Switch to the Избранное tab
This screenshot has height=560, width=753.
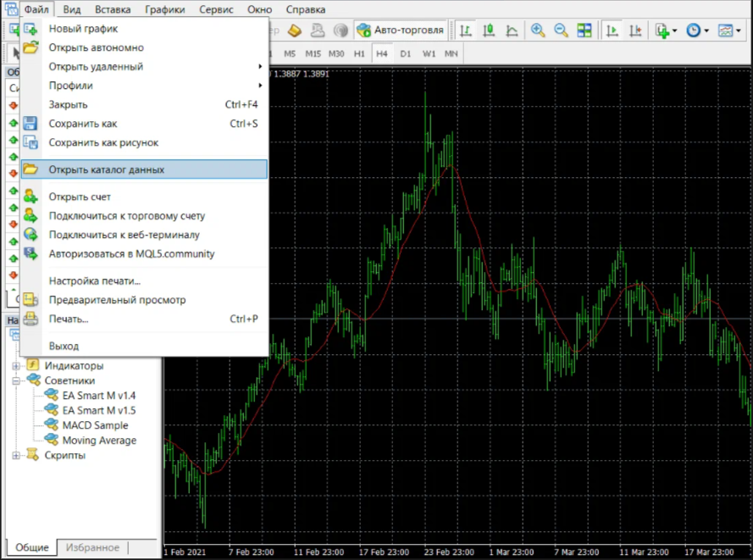(x=92, y=547)
